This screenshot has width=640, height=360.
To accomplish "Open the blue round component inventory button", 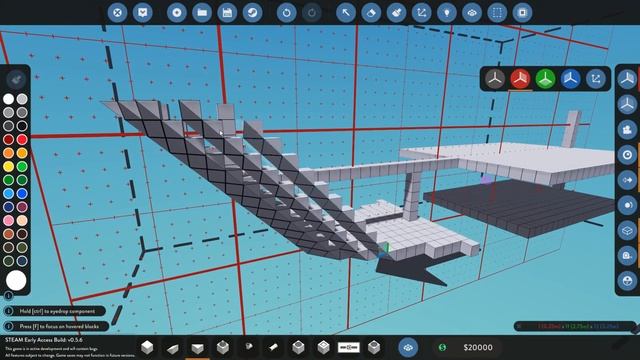I will [408, 348].
